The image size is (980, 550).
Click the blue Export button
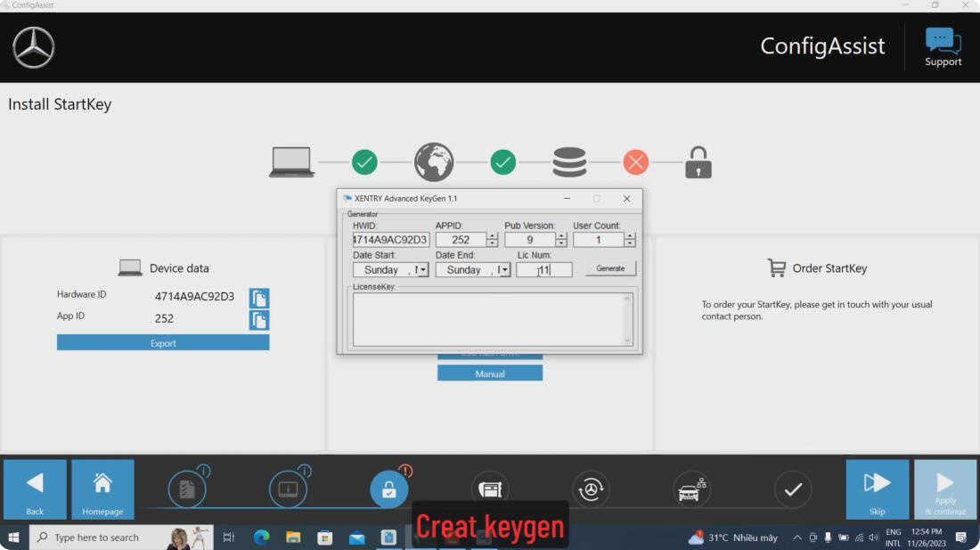163,342
